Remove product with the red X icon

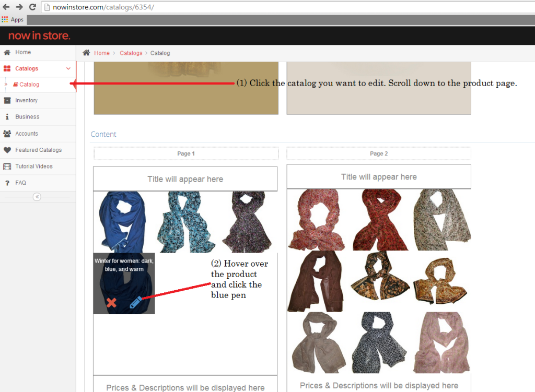[111, 303]
